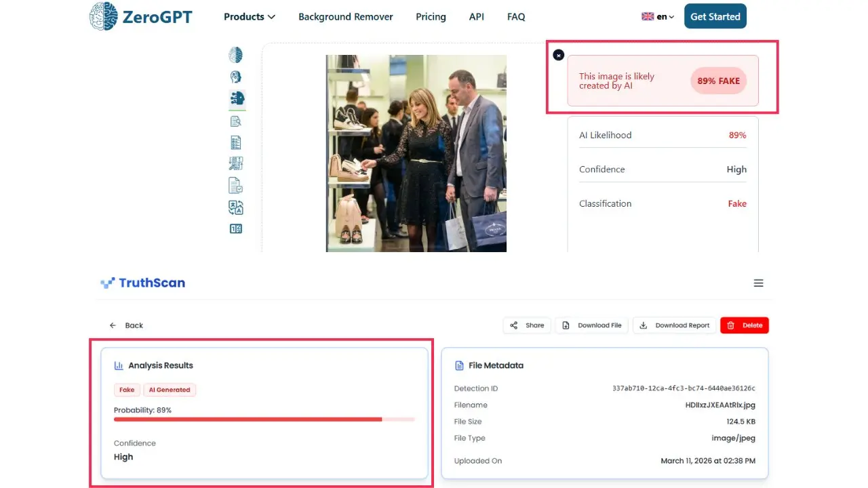The image size is (868, 488).
Task: Click the Get Started button
Action: pyautogui.click(x=715, y=17)
